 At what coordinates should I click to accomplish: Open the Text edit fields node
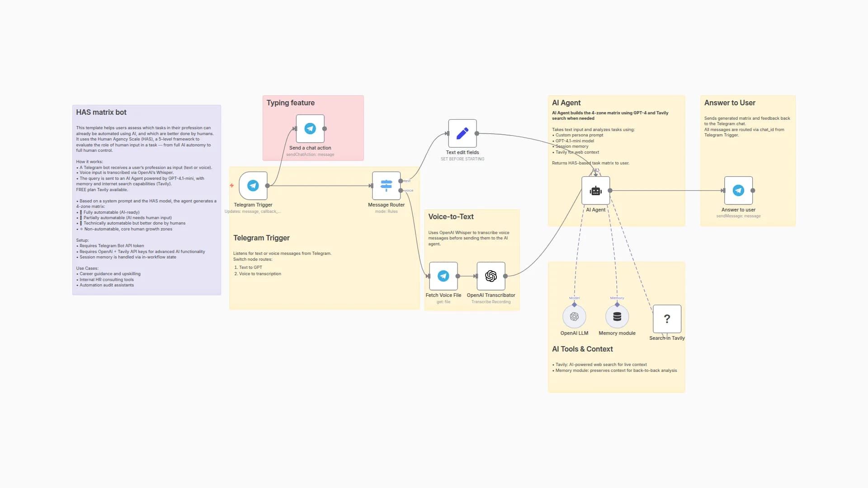(x=462, y=133)
